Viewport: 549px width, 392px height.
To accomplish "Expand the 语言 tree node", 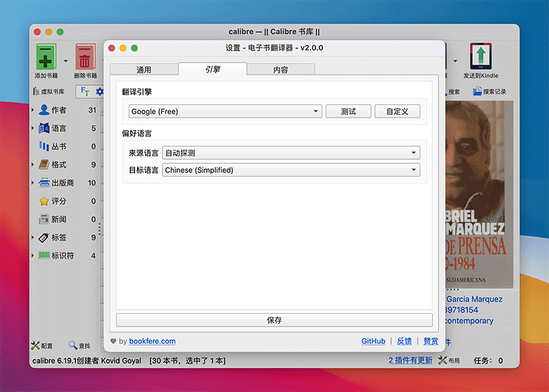I will (x=32, y=128).
